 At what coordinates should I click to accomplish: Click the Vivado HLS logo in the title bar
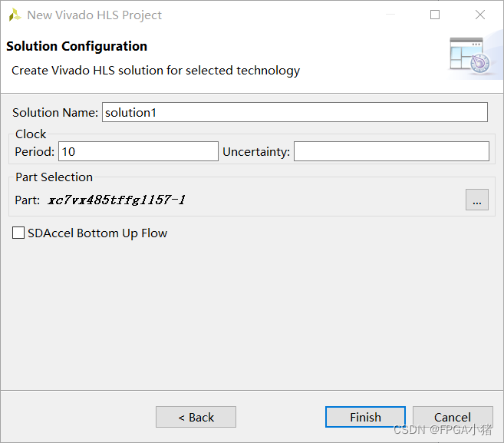(15, 15)
